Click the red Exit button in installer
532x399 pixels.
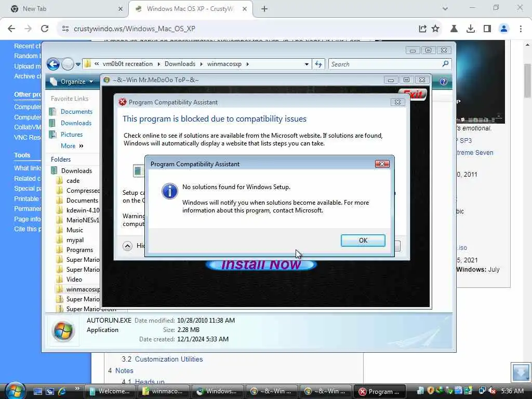[x=413, y=94]
